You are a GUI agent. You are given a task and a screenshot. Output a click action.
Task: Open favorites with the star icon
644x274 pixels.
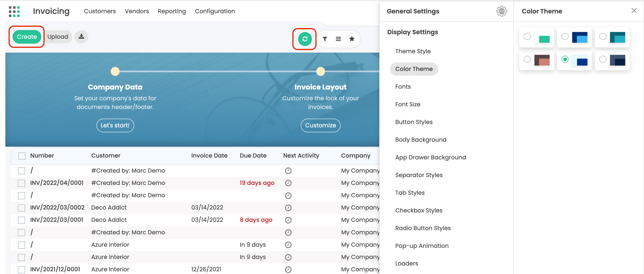[x=352, y=39]
